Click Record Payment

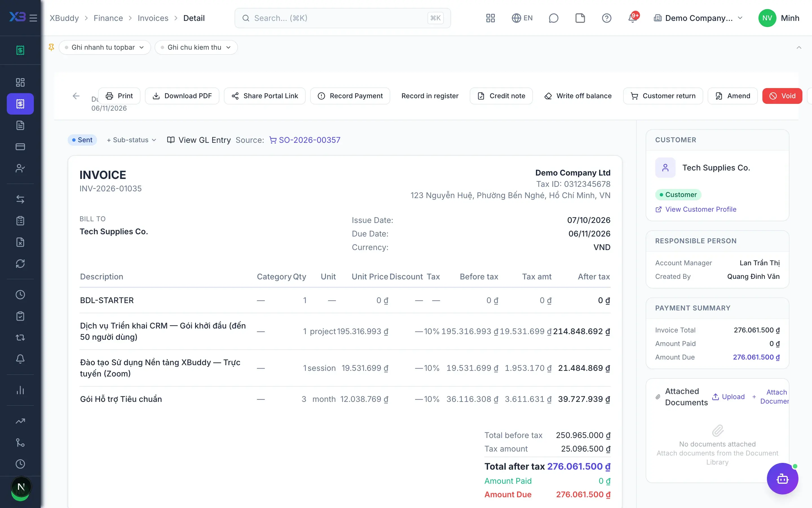click(x=350, y=96)
